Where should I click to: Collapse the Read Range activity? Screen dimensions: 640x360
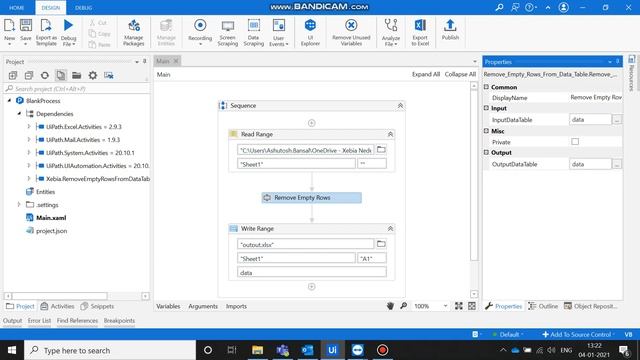390,134
